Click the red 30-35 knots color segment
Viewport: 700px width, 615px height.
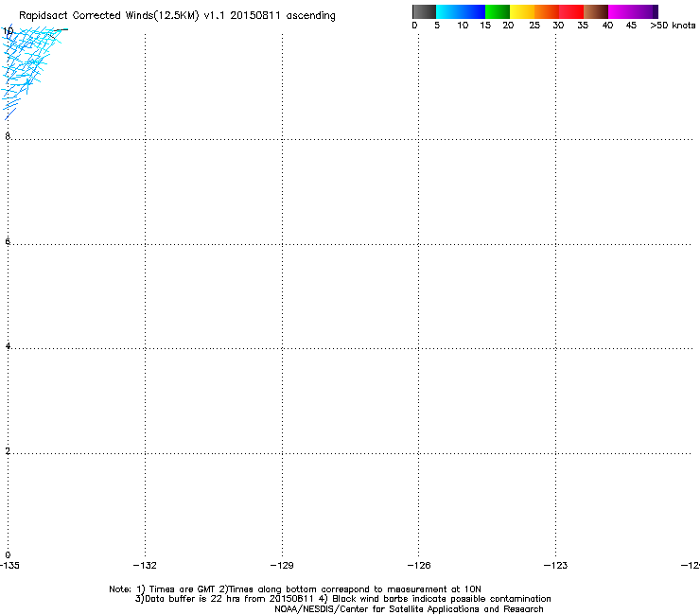pos(571,11)
